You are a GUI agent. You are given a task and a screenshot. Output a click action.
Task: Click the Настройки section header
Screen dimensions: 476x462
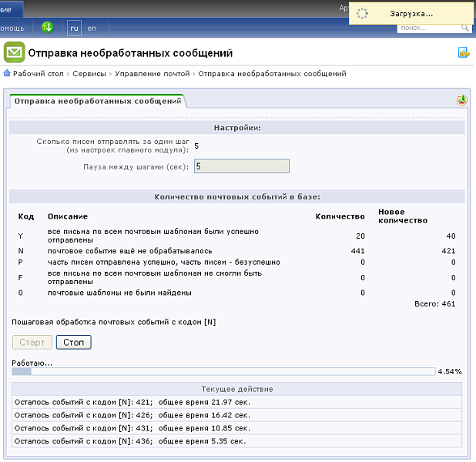(237, 128)
